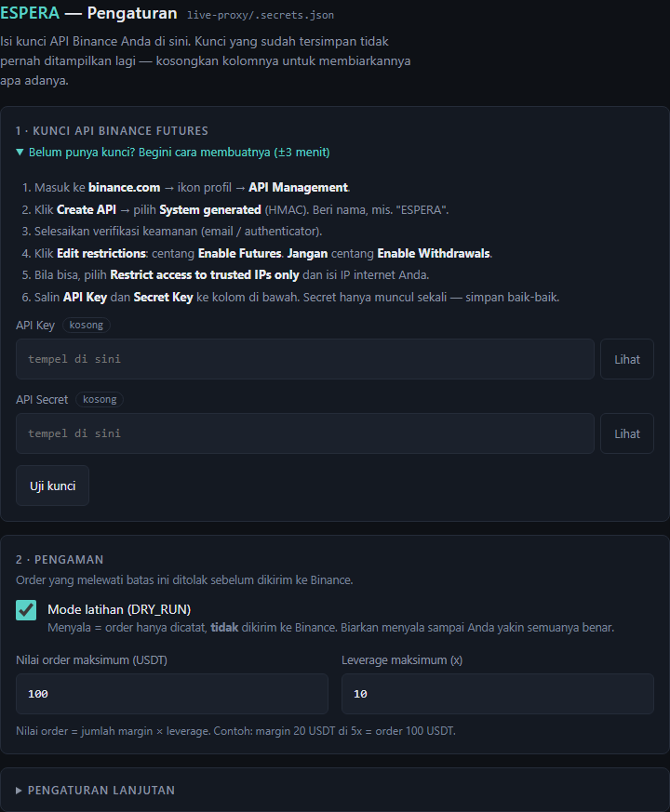The width and height of the screenshot is (670, 812).
Task: Toggle the Mode latihan (DRY_RUN) checkbox
Action: coord(26,610)
